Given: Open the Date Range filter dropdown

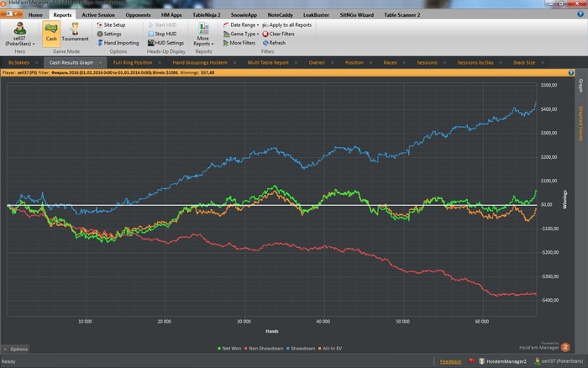Looking at the screenshot, I should tap(241, 24).
